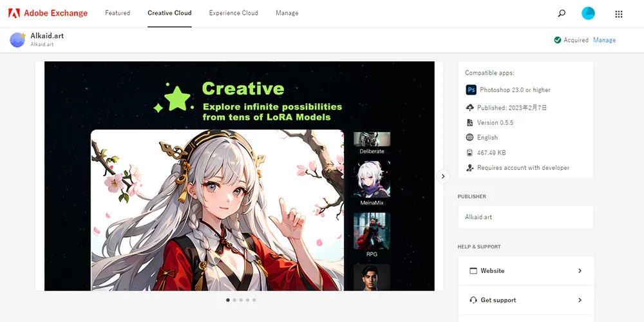Click the green Acquired checkmark icon
The height and width of the screenshot is (322, 644).
[557, 40]
